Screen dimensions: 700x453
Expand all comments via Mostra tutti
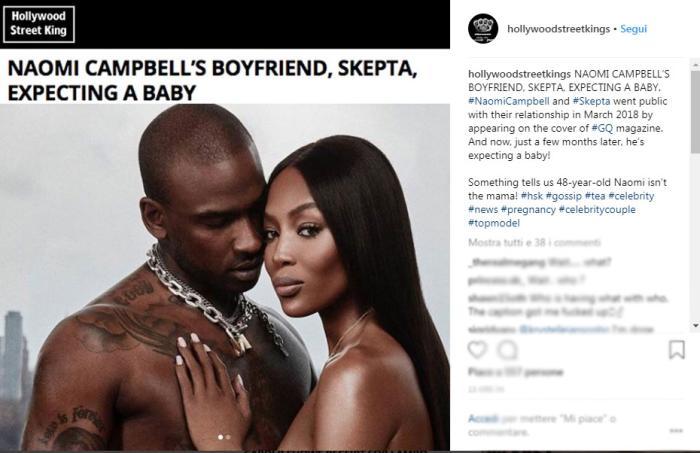point(534,243)
